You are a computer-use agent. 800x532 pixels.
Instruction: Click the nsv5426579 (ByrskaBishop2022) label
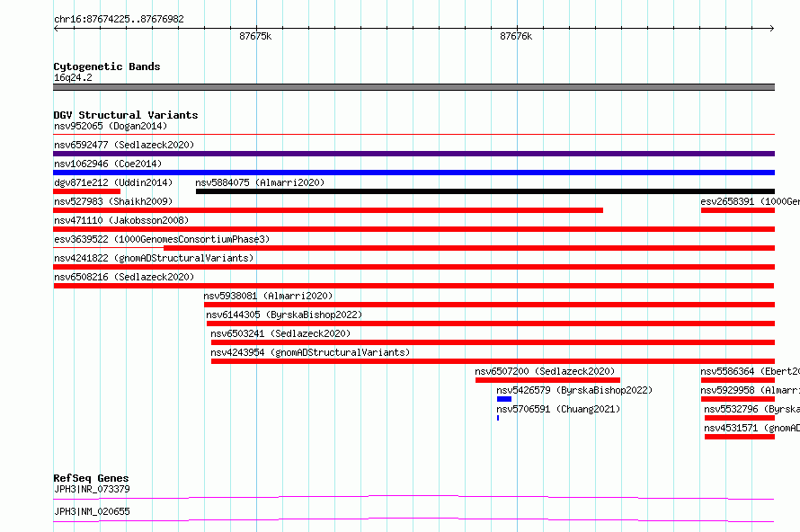pos(574,390)
